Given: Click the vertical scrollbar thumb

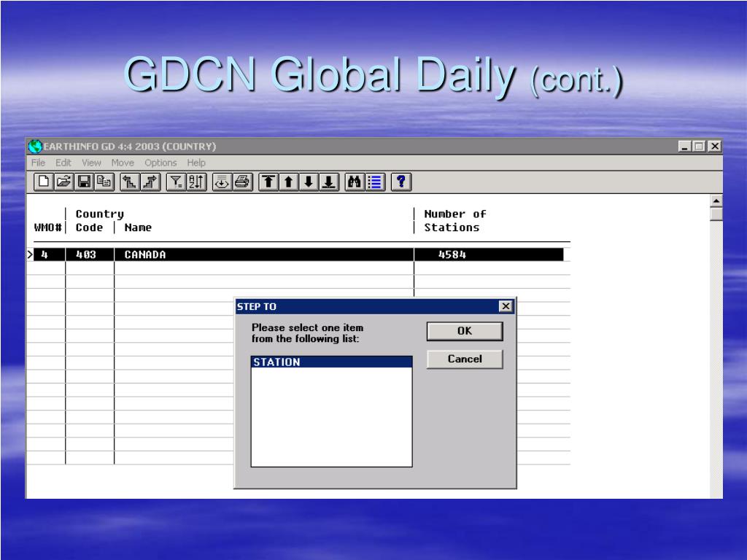Looking at the screenshot, I should [x=716, y=214].
